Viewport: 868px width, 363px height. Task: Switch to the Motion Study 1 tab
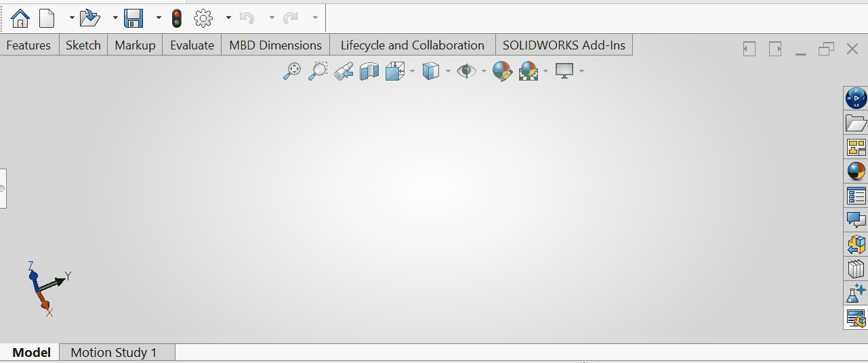pos(114,352)
